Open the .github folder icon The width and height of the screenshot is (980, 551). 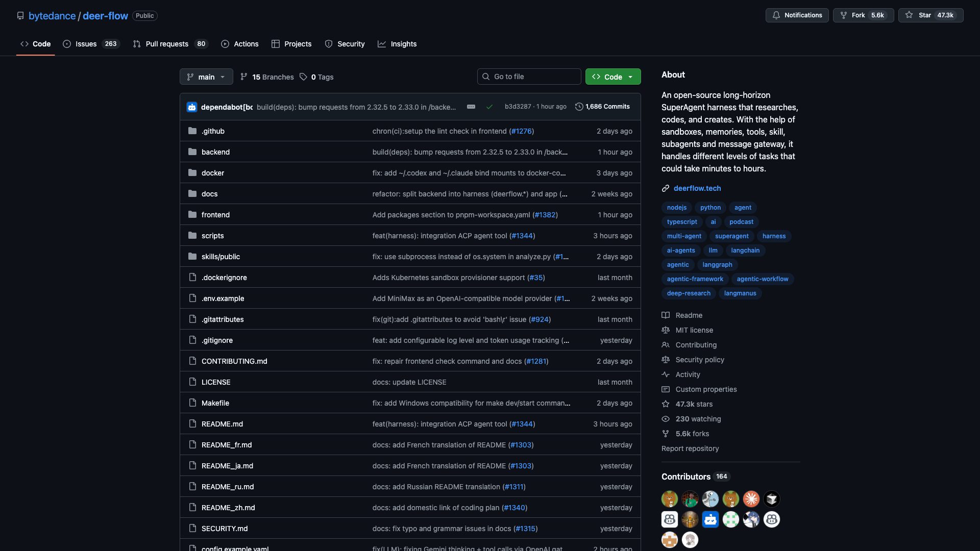(x=192, y=131)
